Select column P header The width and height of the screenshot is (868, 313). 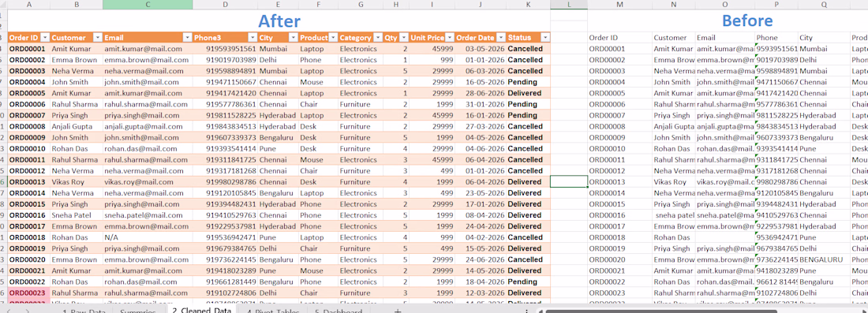(776, 5)
